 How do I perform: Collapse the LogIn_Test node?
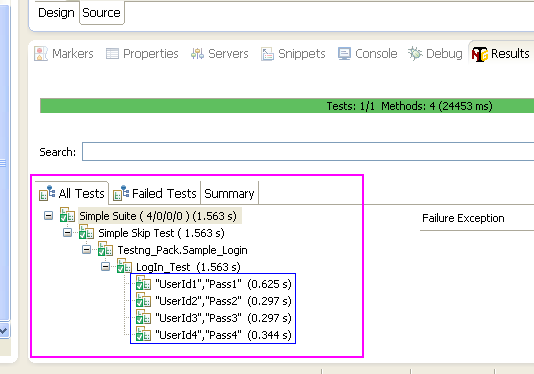click(106, 267)
